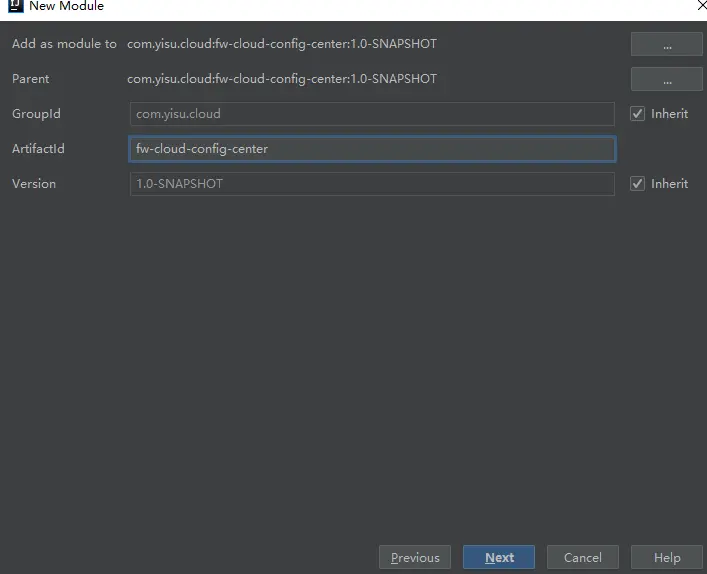Open browse button for Parent row

point(666,79)
